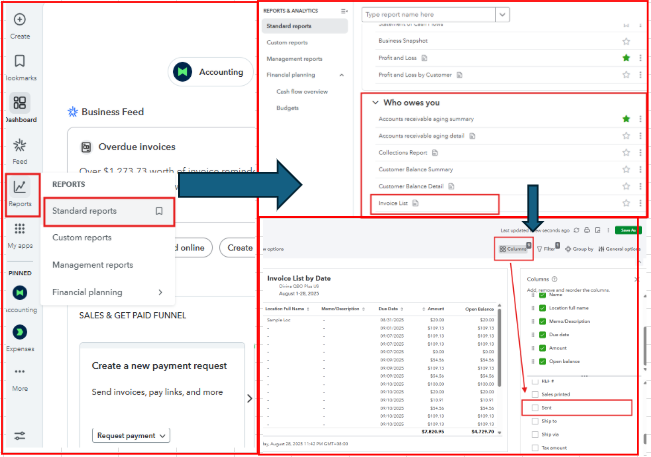Image resolution: width=651 pixels, height=457 pixels.
Task: Select Custom reports in the Reports flyout
Action: pyautogui.click(x=82, y=238)
